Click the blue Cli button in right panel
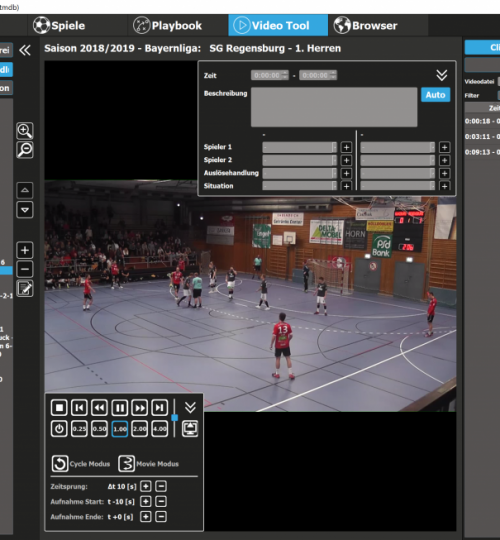500x540 pixels. pyautogui.click(x=482, y=48)
